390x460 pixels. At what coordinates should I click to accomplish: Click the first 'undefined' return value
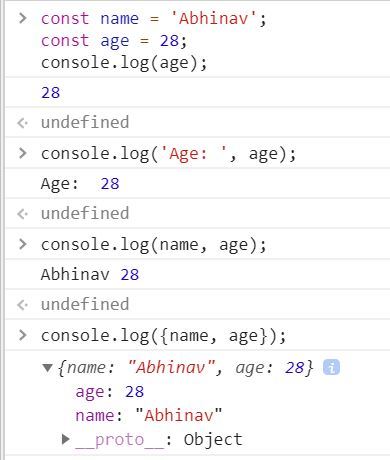tap(85, 122)
